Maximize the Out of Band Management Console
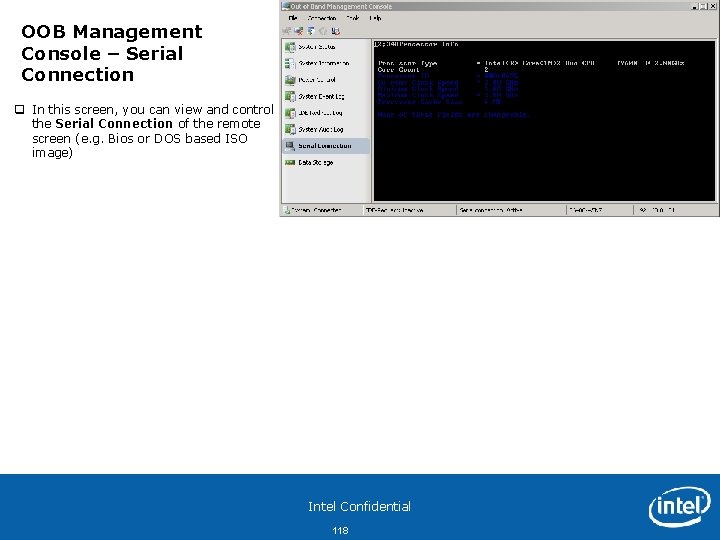 [x=703, y=6]
